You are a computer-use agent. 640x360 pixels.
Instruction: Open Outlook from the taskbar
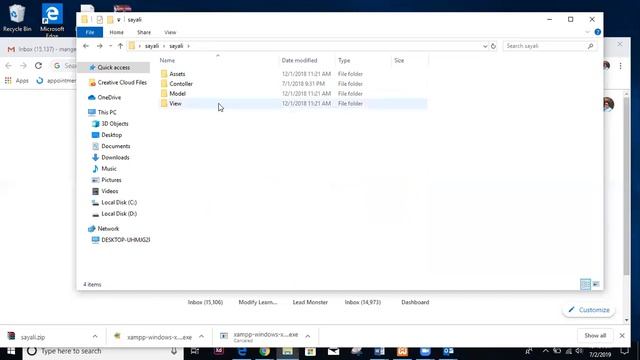448,351
